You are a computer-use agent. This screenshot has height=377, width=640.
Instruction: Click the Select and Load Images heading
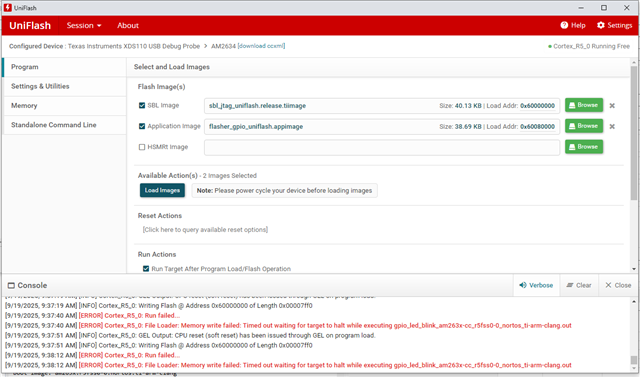[x=172, y=67]
